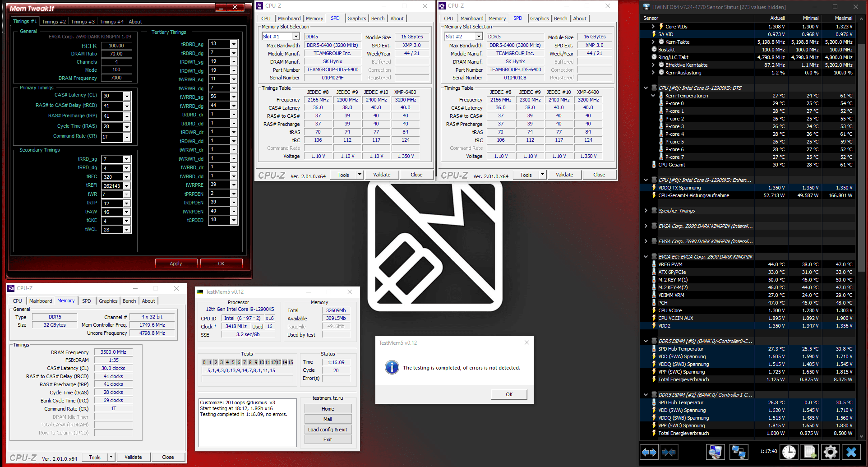The height and width of the screenshot is (467, 868).
Task: Click the TestMem5 title bar icon
Action: (200, 292)
